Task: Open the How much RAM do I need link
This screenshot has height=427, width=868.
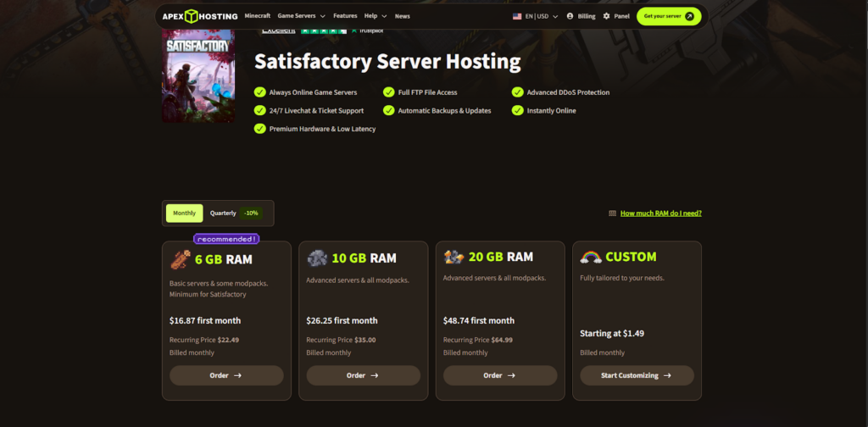Action: (x=661, y=213)
